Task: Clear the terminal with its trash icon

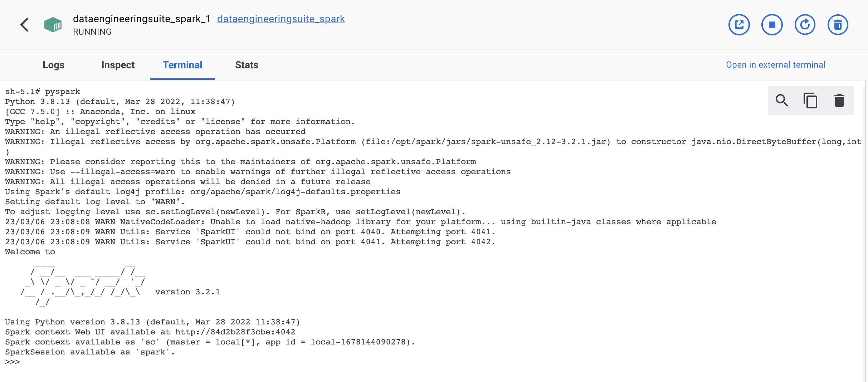Action: point(839,101)
